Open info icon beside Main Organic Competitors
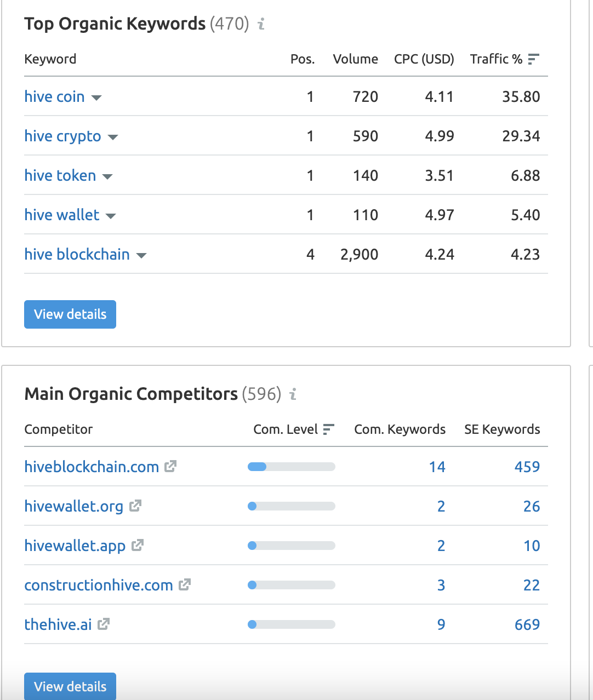Viewport: 593px width, 700px height. tap(293, 394)
